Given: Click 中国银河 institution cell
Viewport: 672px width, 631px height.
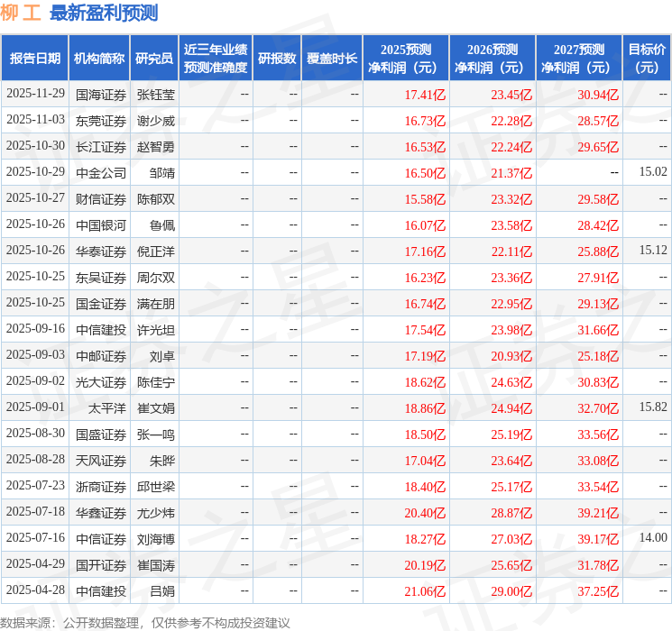Looking at the screenshot, I should 101,225.
